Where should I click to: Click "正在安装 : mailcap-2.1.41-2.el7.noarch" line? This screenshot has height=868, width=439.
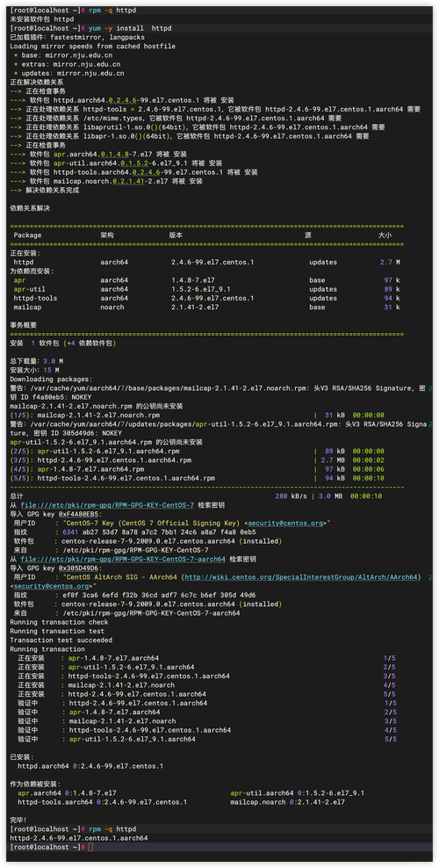pyautogui.click(x=206, y=685)
